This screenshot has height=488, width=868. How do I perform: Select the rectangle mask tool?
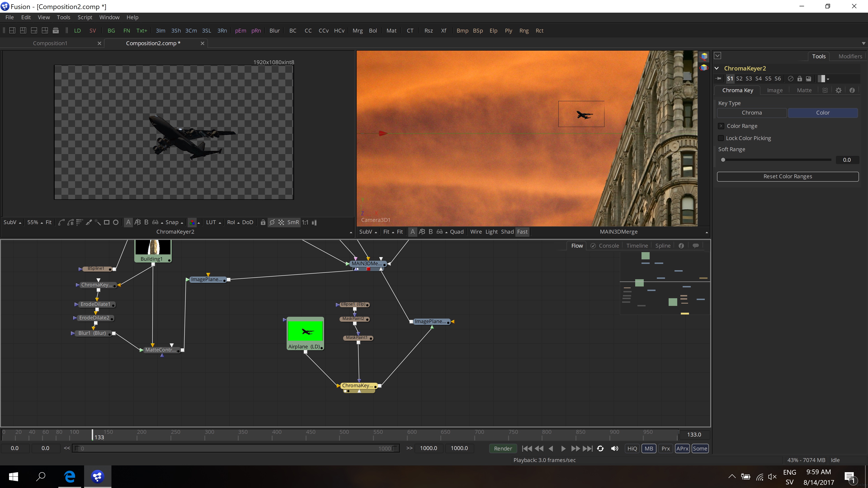coord(106,222)
